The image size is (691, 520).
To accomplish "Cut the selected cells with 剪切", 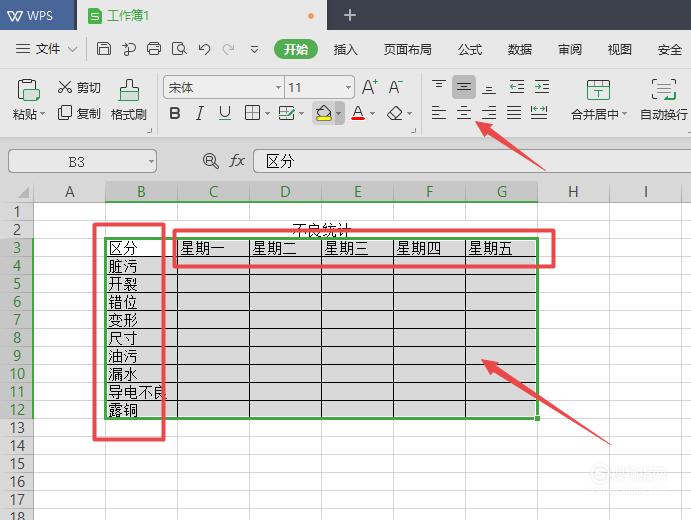I will [79, 87].
